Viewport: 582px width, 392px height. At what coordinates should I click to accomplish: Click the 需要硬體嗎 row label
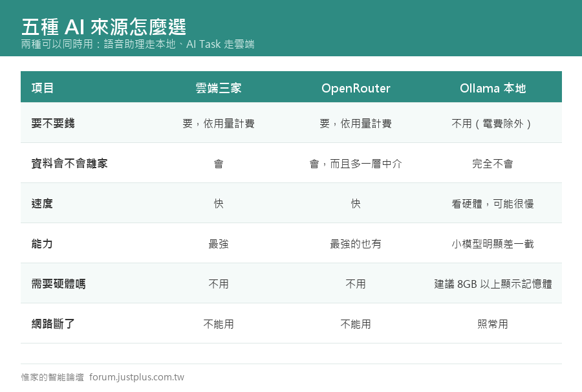pos(59,283)
